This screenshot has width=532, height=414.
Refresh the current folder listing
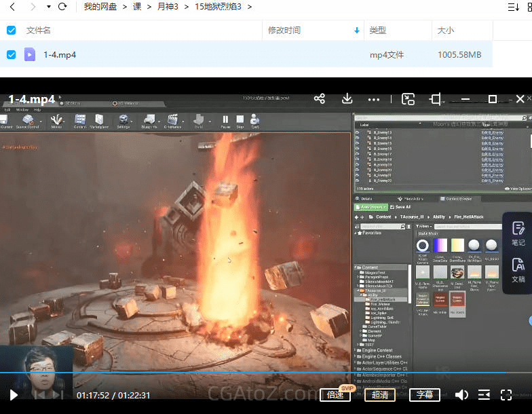[x=62, y=7]
